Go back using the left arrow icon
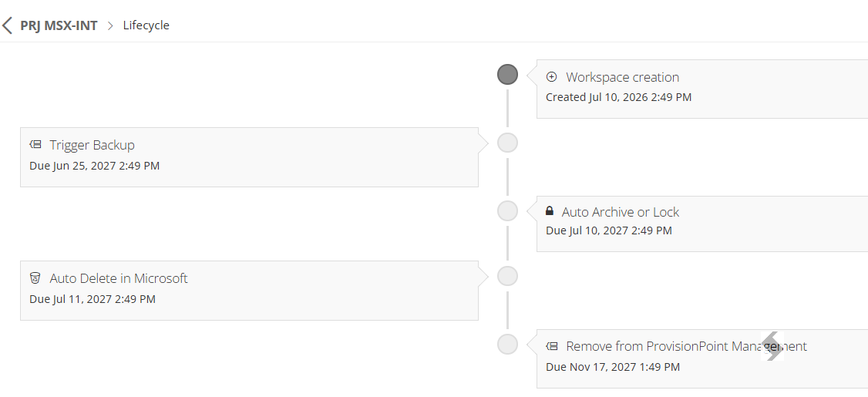Viewport: 868px width, 397px height. (x=7, y=25)
